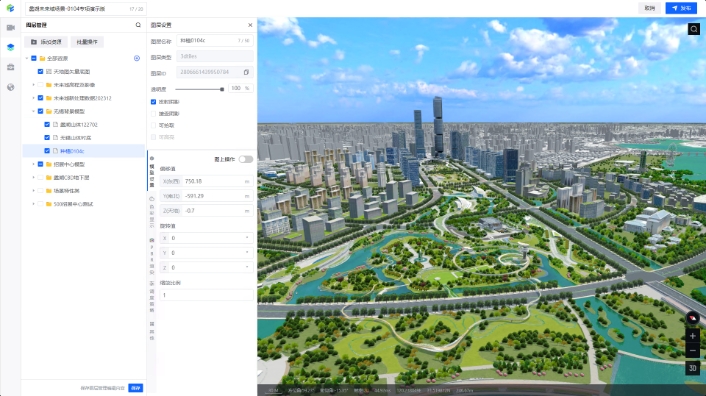Open the globe sidebar icon

pyautogui.click(x=11, y=87)
